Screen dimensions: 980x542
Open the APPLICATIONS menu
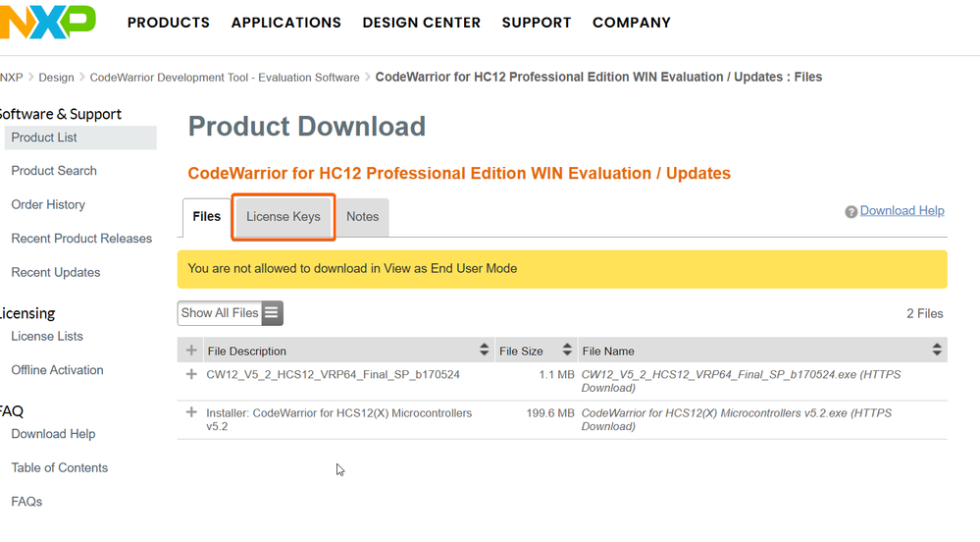(286, 23)
